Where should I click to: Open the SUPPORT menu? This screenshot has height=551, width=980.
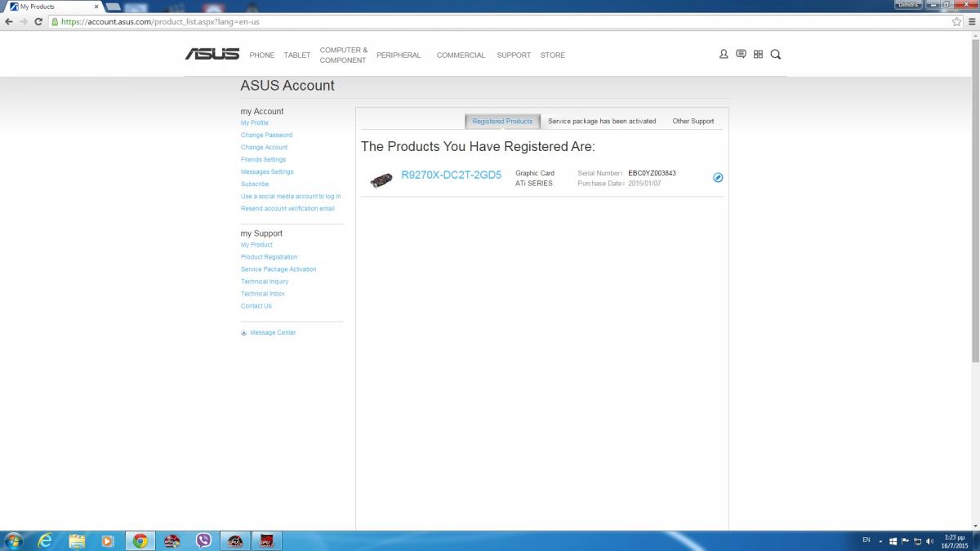click(x=514, y=56)
